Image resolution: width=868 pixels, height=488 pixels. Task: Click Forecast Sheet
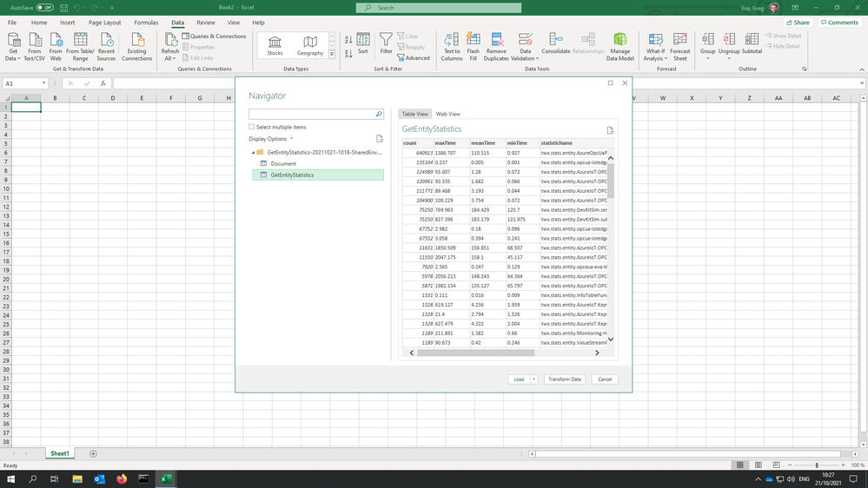(x=679, y=47)
